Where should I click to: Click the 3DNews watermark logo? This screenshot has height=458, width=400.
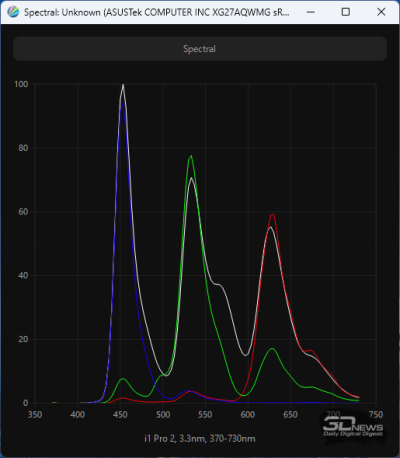point(353,427)
